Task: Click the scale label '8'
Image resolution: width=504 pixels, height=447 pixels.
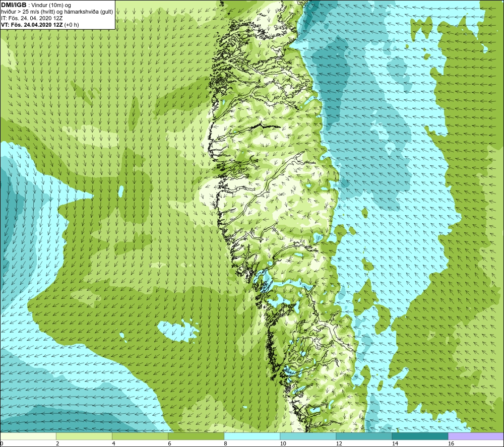Action: pyautogui.click(x=226, y=443)
